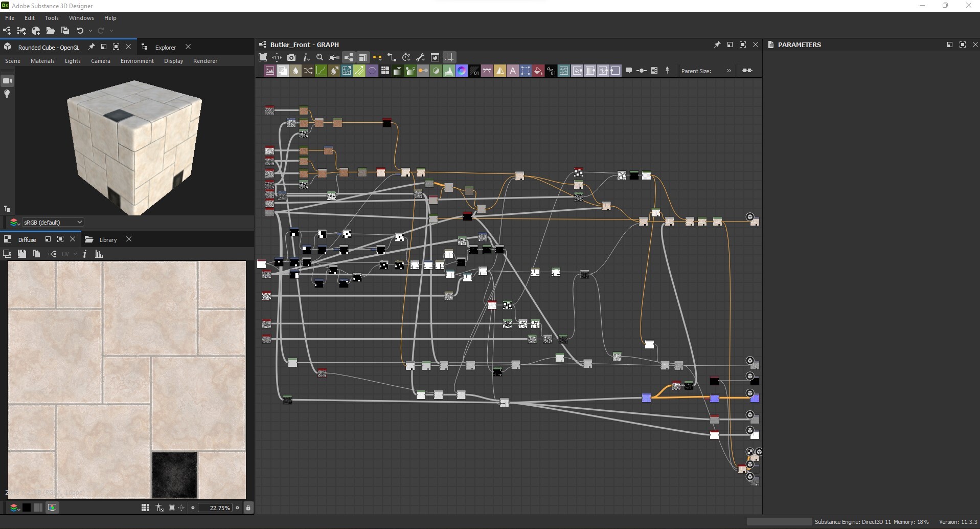Click the Environment menu in 3D view
The width and height of the screenshot is (980, 529).
pos(137,61)
